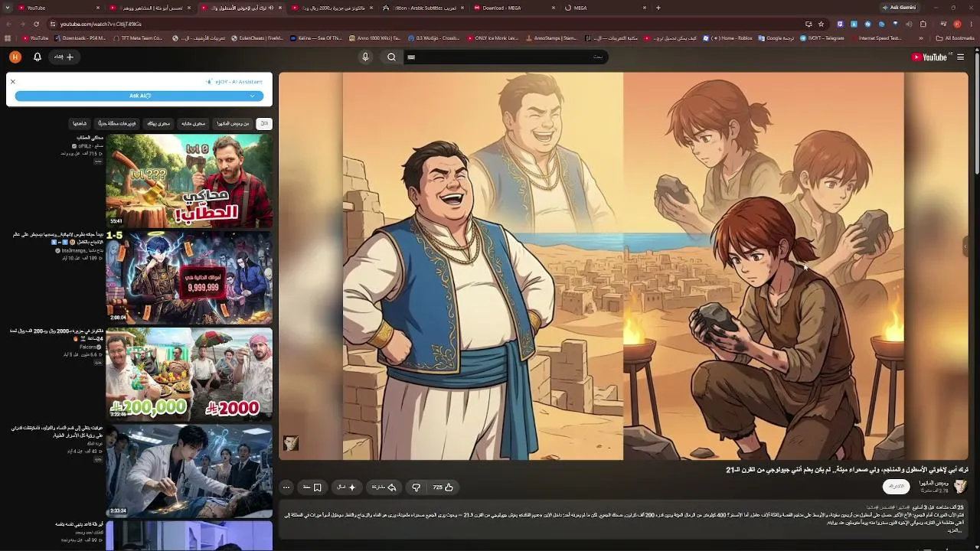
Task: Subscribe to the channel with the white button
Action: point(897,486)
